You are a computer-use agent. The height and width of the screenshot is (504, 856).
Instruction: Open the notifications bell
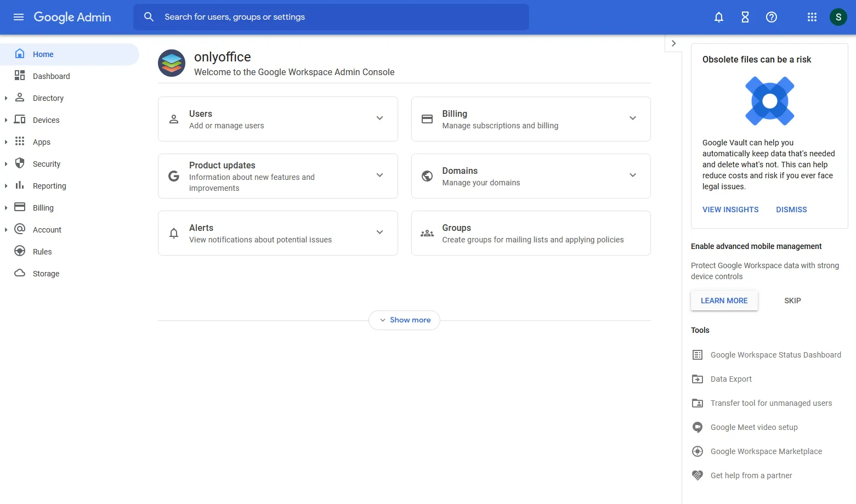718,17
